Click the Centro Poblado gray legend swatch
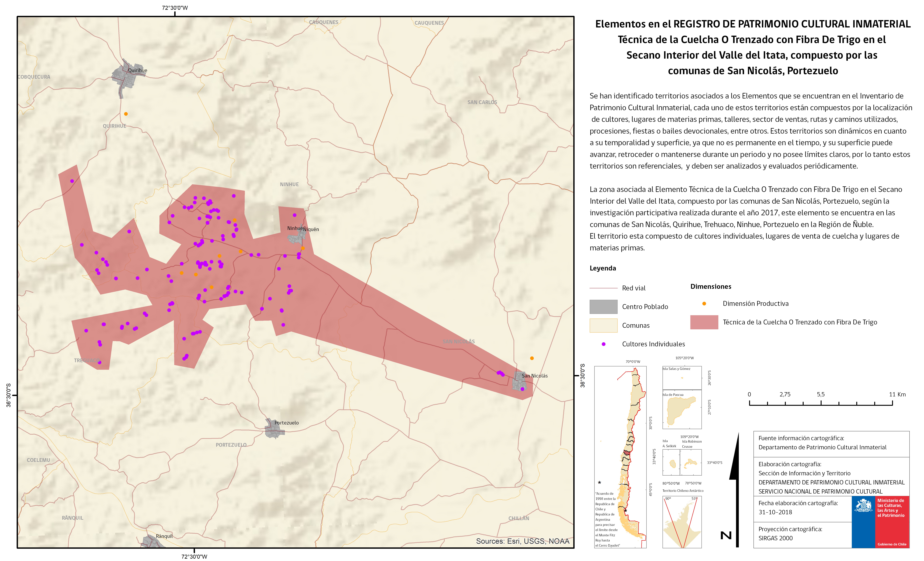The height and width of the screenshot is (561, 924). pyautogui.click(x=603, y=307)
